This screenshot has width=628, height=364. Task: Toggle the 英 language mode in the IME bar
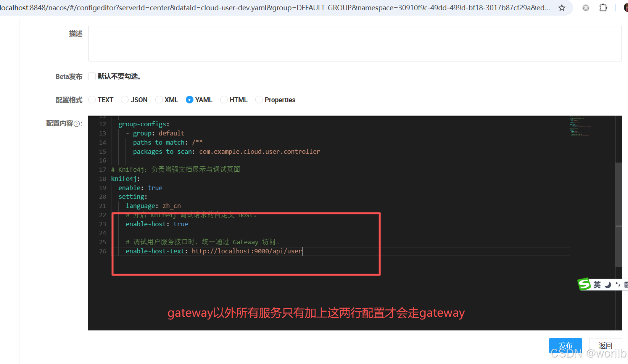pyautogui.click(x=597, y=285)
